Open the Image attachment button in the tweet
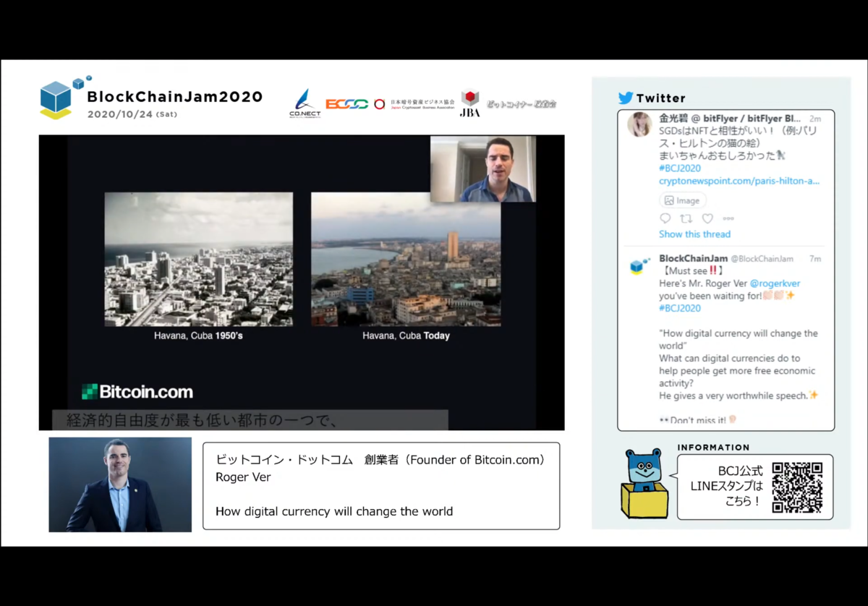Screen dimensions: 868x606 pyautogui.click(x=682, y=200)
